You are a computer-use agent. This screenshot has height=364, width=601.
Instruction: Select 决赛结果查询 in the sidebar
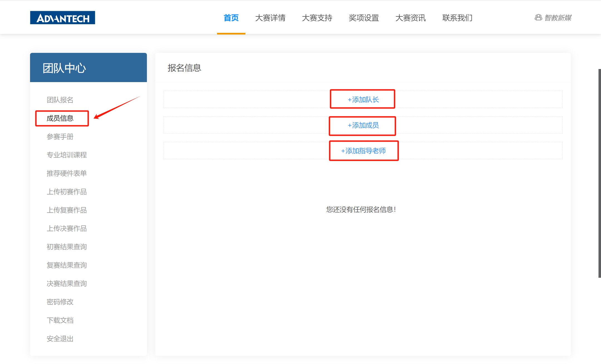click(x=66, y=284)
